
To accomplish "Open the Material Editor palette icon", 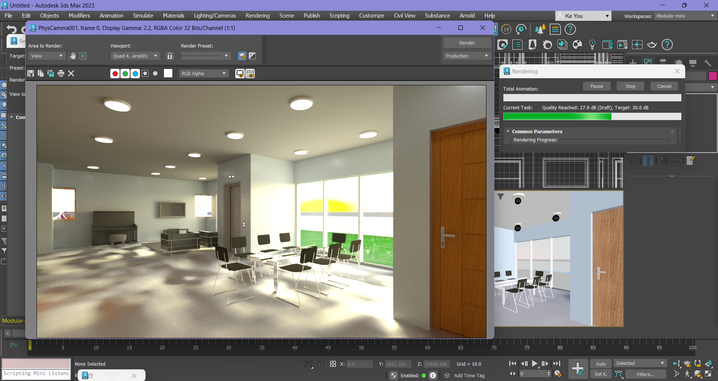I will click(577, 44).
